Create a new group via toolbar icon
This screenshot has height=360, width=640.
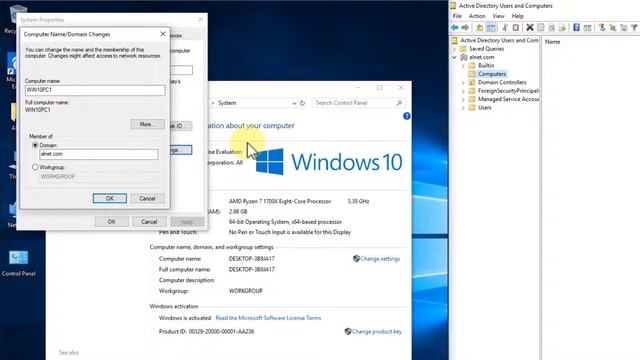pos(613,27)
